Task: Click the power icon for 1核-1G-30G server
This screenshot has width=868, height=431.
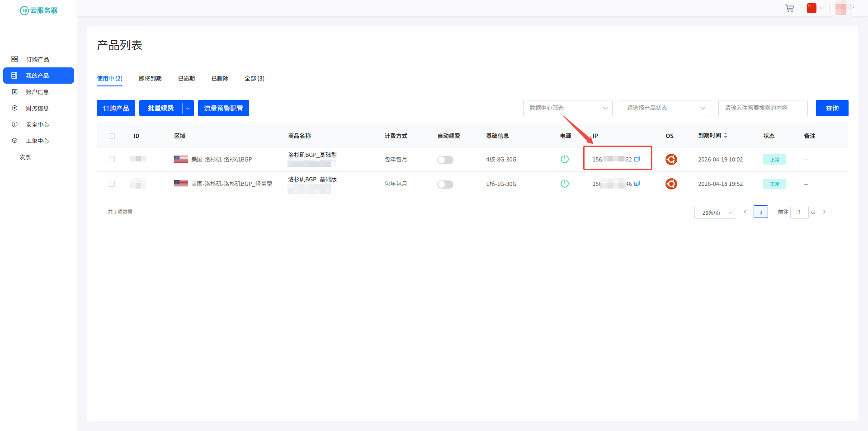Action: 564,184
